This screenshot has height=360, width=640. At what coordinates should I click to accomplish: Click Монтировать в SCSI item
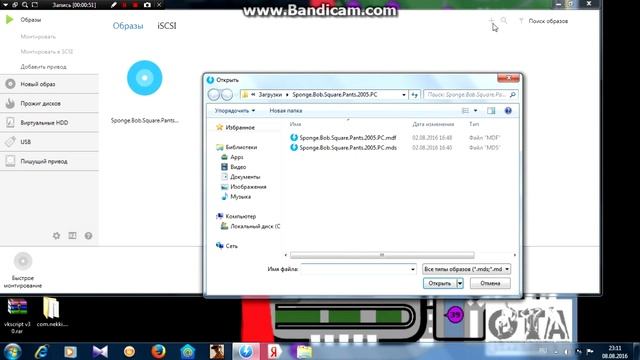coord(47,52)
